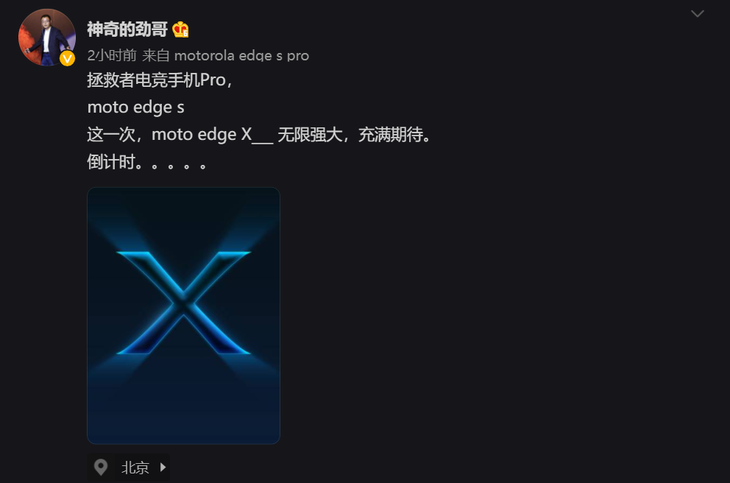View the blue X teaser image
The height and width of the screenshot is (483, 730).
click(x=183, y=316)
